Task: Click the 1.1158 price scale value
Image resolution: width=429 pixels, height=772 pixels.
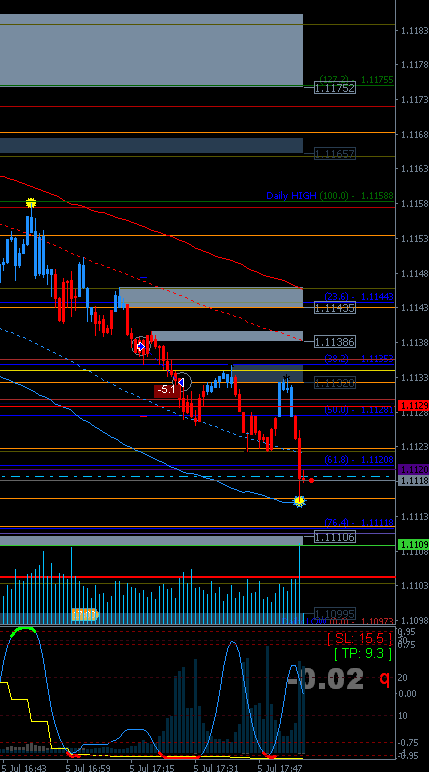Action: click(414, 203)
